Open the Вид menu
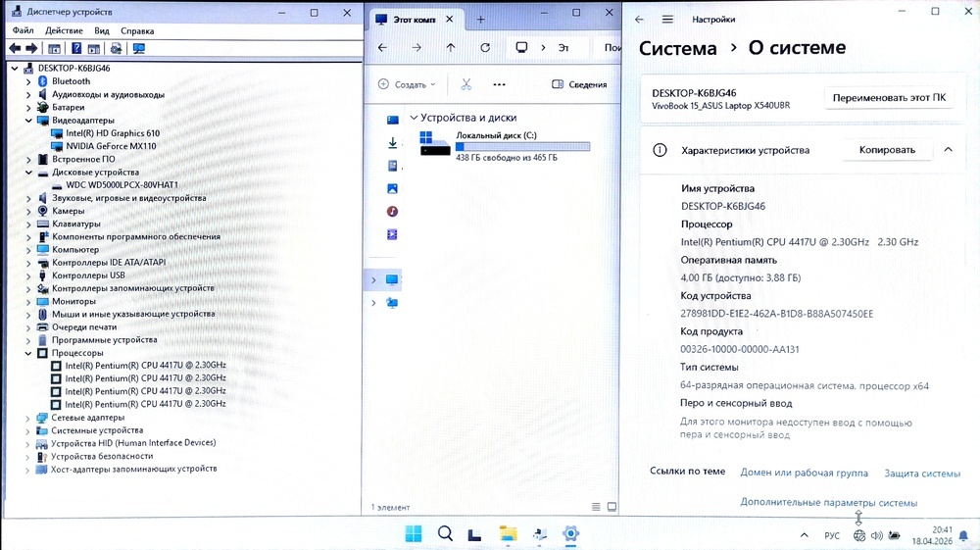 (102, 30)
